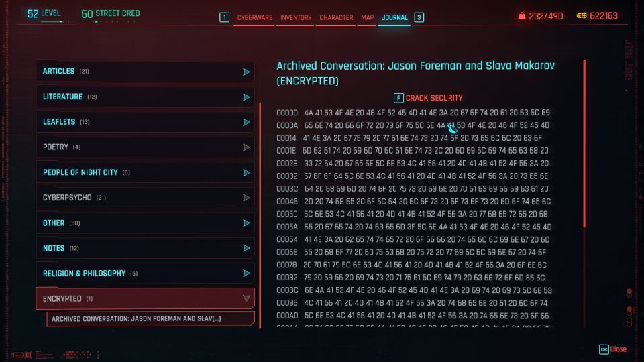The width and height of the screenshot is (644, 362).
Task: Click hex offset 00078
Action: [x=286, y=265]
